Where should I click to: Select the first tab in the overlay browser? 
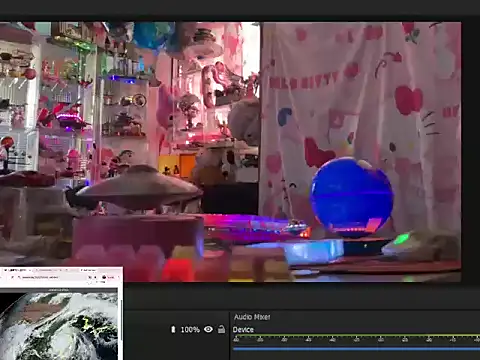coord(17,270)
